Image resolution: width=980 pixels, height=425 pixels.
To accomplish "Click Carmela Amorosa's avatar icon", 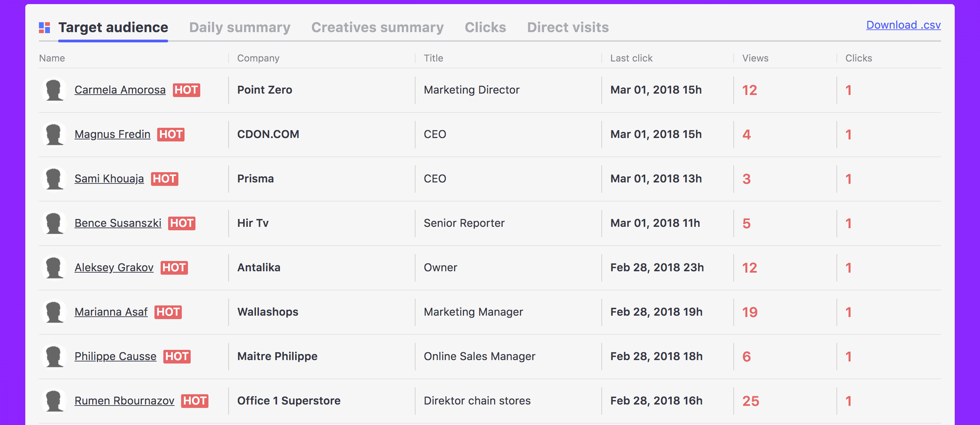I will [54, 90].
